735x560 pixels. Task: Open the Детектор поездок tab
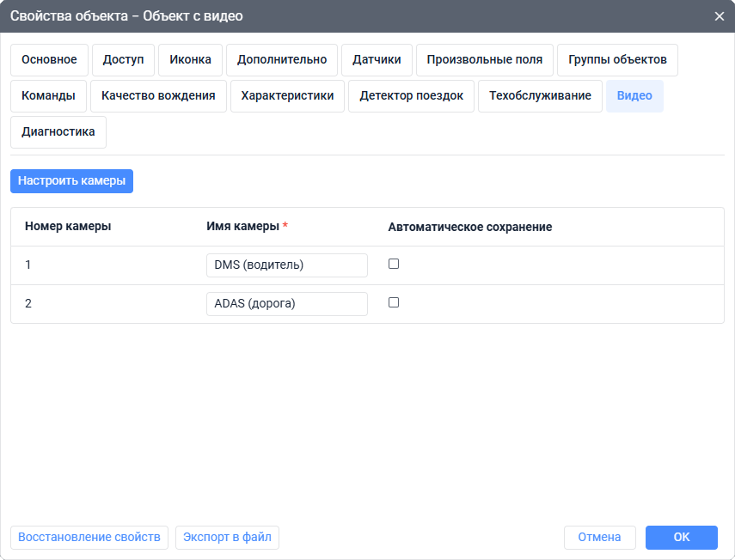click(411, 96)
